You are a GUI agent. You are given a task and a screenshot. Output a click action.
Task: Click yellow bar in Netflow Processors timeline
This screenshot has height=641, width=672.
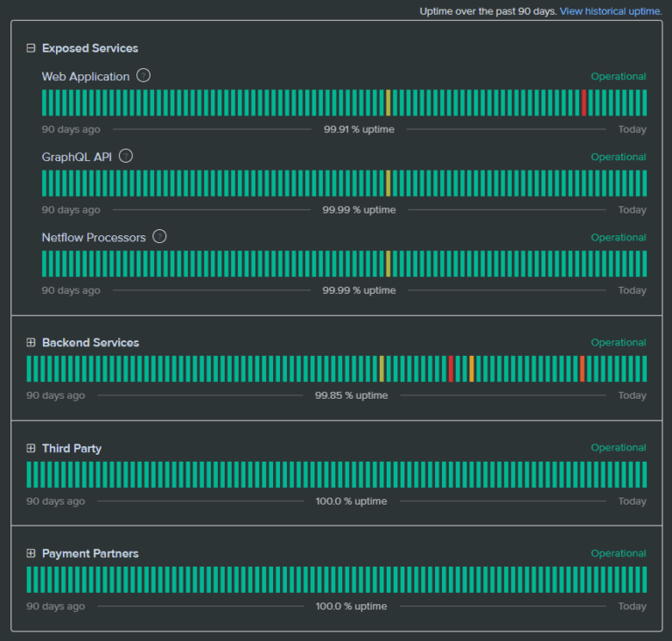(x=388, y=264)
